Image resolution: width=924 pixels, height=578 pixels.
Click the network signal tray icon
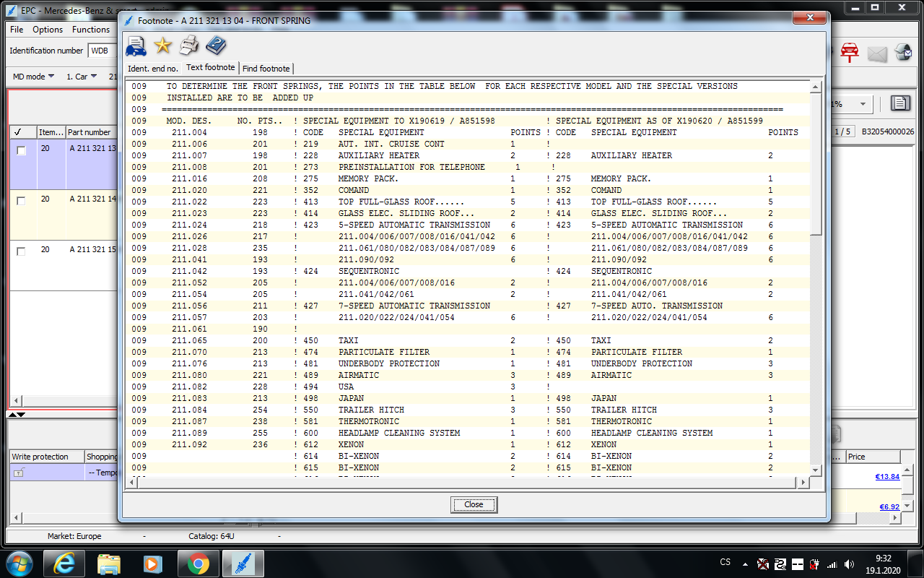(832, 564)
